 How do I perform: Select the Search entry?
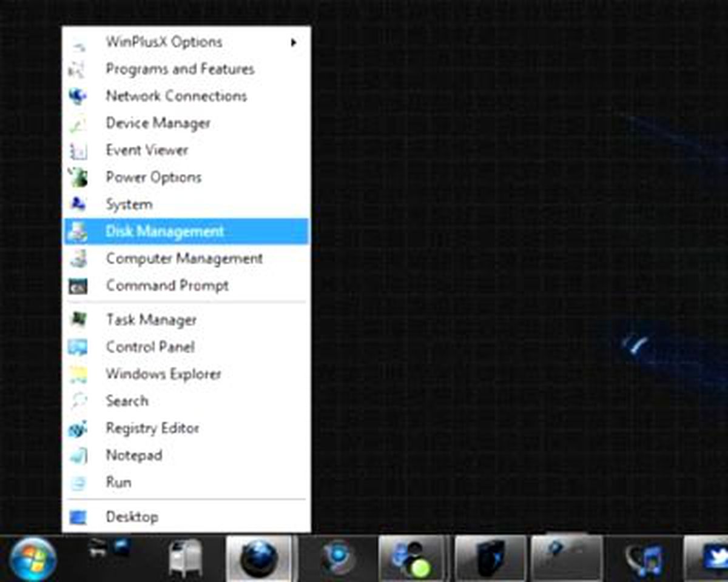coord(186,401)
